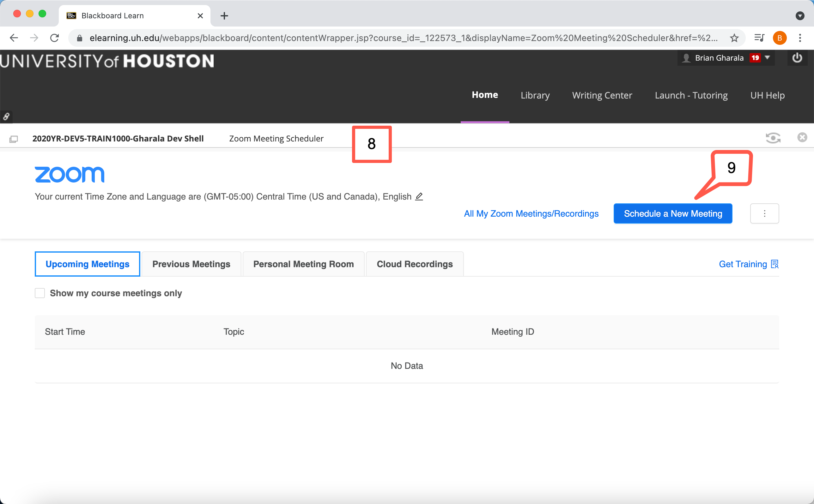Open Chrome three-dot menu
814x504 pixels.
tap(800, 38)
